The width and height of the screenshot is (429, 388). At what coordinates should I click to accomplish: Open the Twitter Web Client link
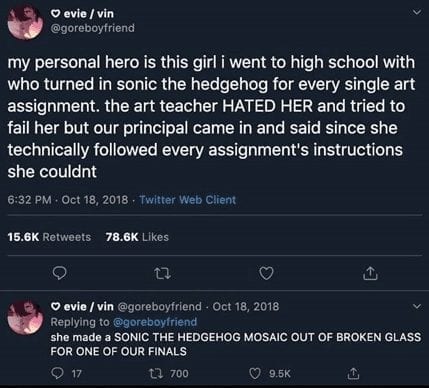point(187,200)
